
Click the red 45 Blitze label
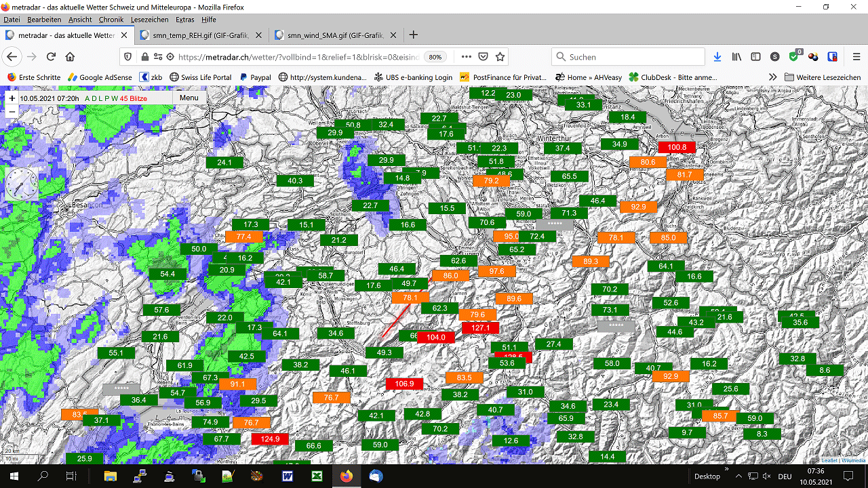134,98
